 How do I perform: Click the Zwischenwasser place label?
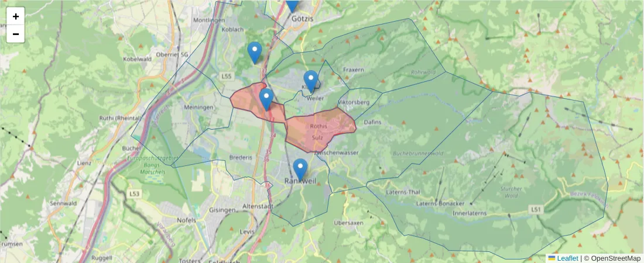(337, 153)
